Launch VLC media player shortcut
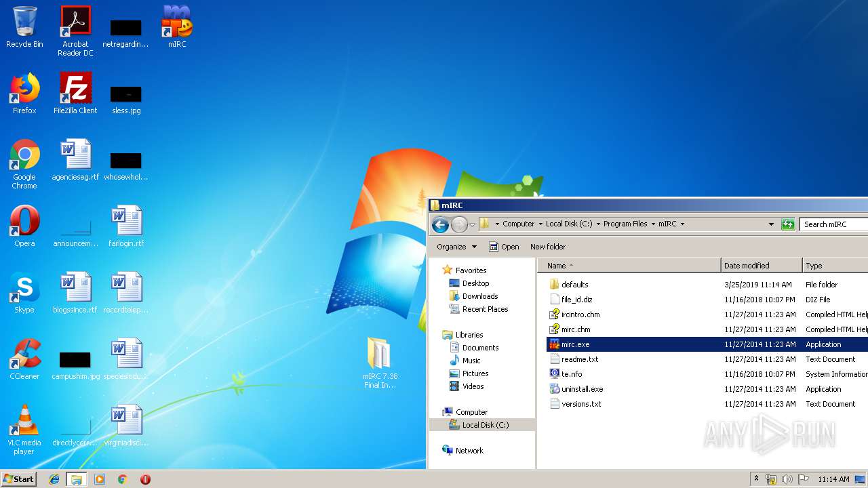868x488 pixels. (24, 430)
